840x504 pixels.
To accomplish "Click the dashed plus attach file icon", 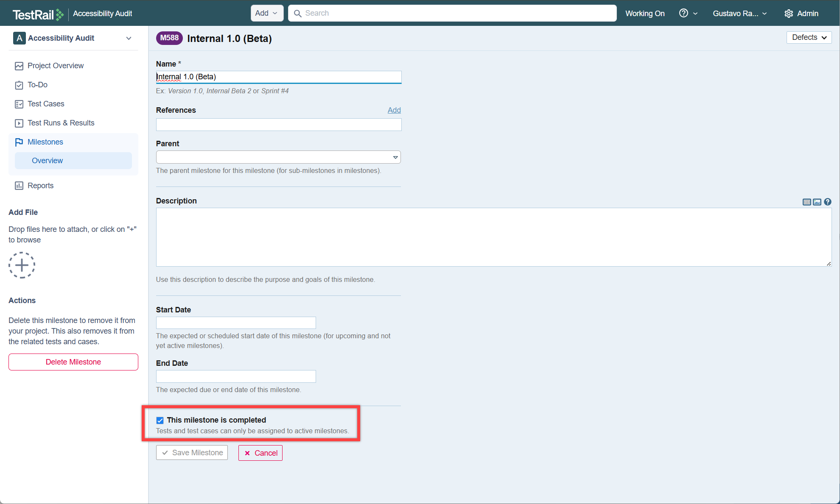I will tap(22, 265).
